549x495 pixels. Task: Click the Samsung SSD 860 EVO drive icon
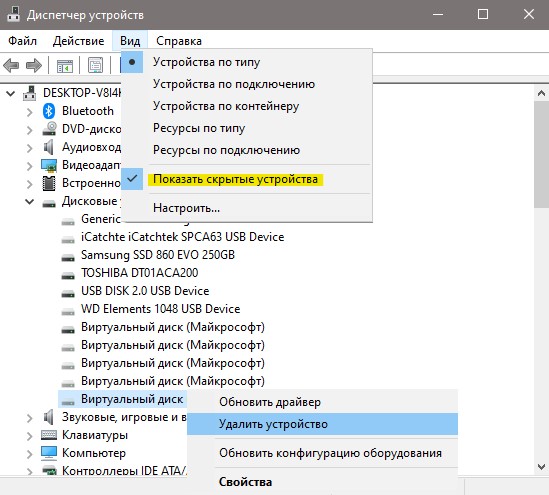click(x=68, y=258)
